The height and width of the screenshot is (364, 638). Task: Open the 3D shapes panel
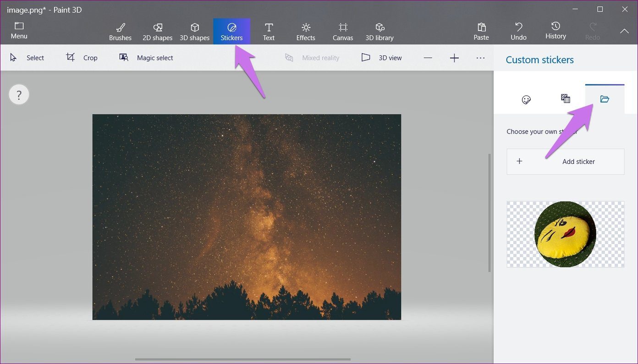[194, 32]
